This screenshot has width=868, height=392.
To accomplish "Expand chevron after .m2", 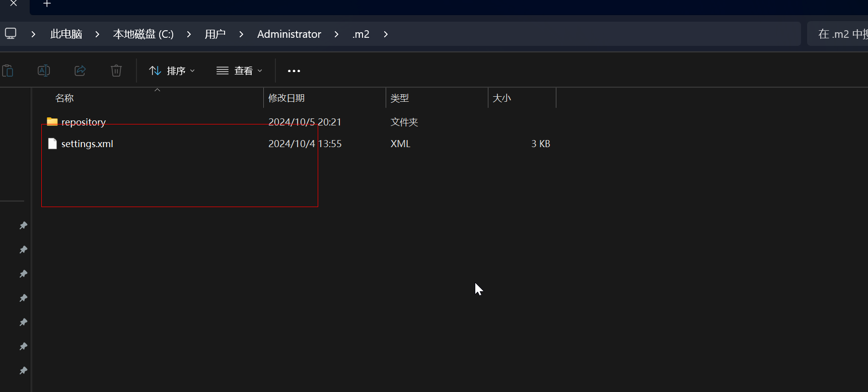I will pyautogui.click(x=386, y=34).
